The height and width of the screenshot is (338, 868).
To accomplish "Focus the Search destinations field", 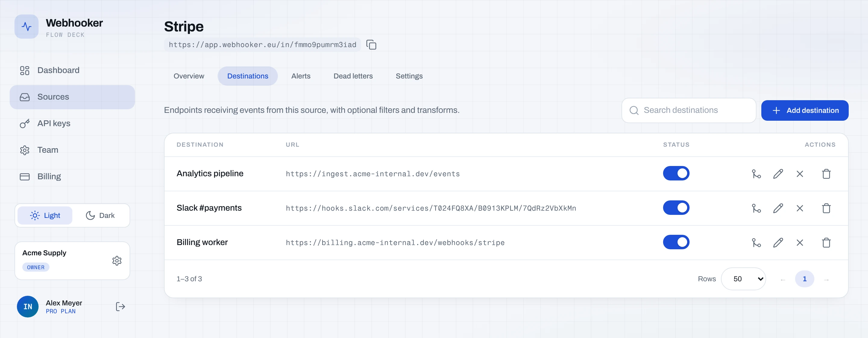I will click(688, 110).
